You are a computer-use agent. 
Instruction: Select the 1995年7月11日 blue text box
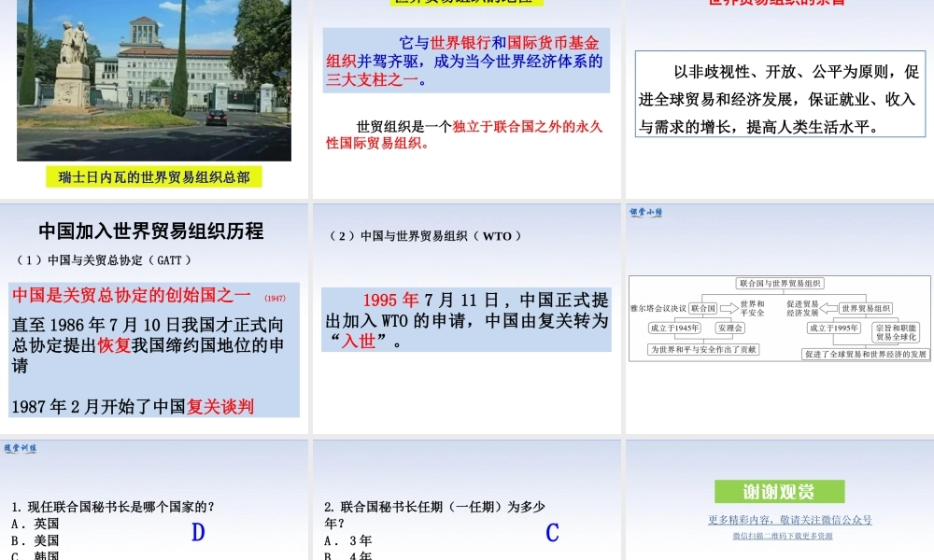467,320
